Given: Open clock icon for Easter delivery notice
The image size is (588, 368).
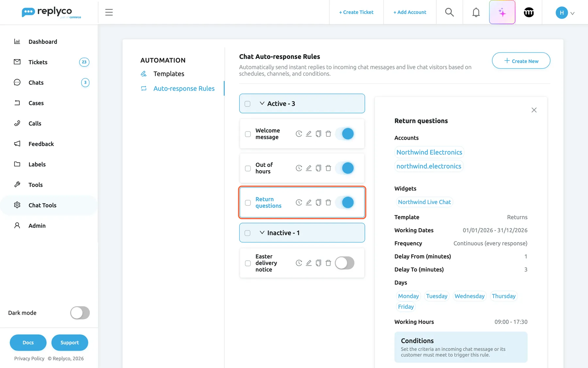Looking at the screenshot, I should 299,263.
